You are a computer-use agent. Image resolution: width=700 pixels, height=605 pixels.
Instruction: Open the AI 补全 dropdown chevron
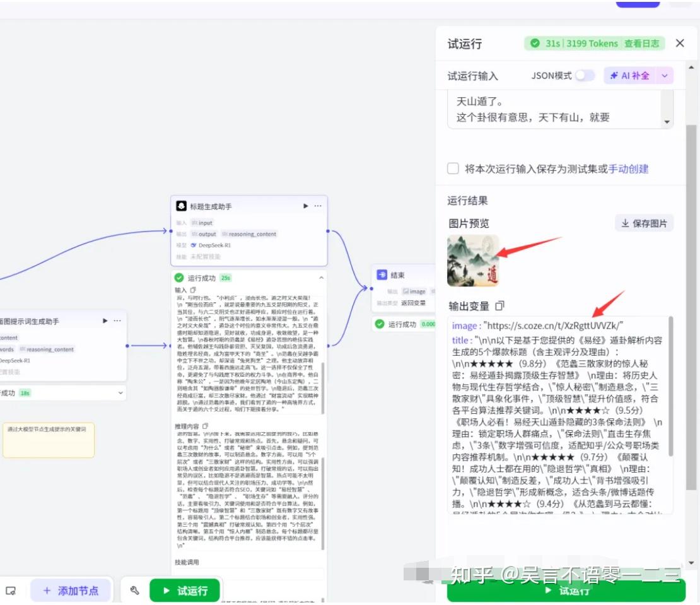[x=665, y=76]
